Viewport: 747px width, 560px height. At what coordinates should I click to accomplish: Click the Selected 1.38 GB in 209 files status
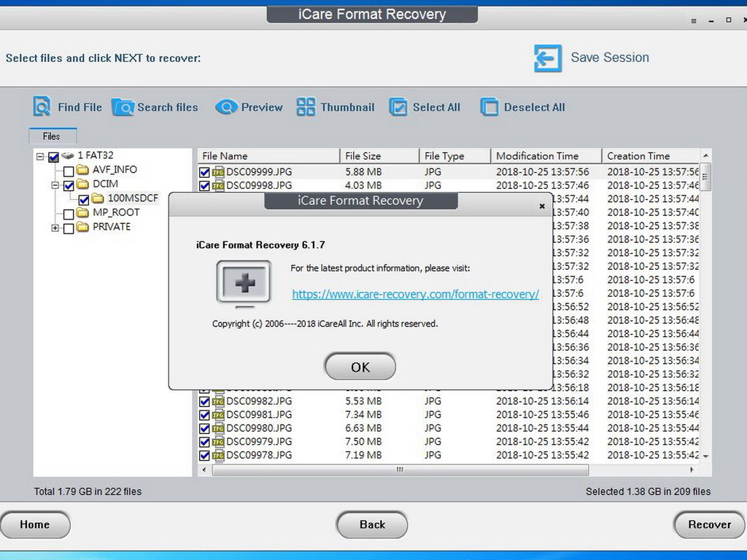(x=648, y=491)
